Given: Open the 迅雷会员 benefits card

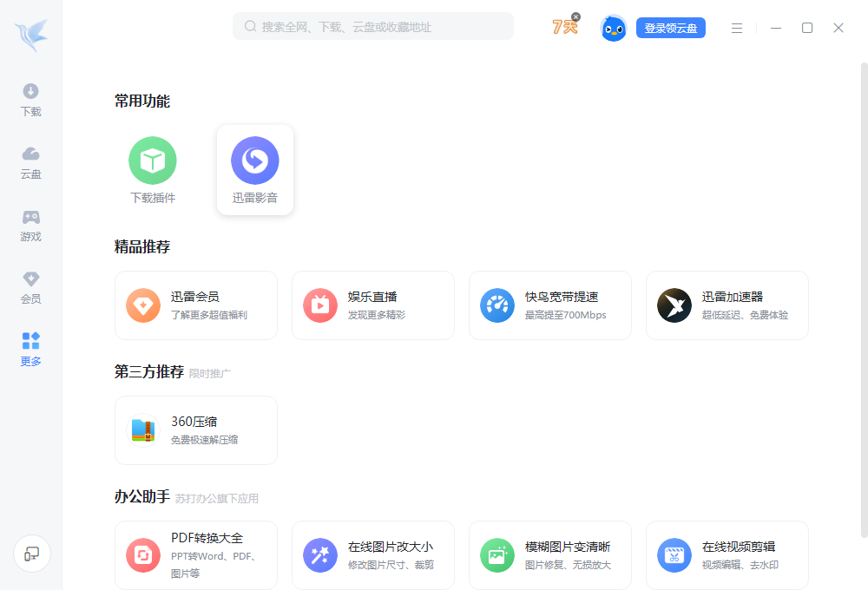Looking at the screenshot, I should (x=195, y=305).
